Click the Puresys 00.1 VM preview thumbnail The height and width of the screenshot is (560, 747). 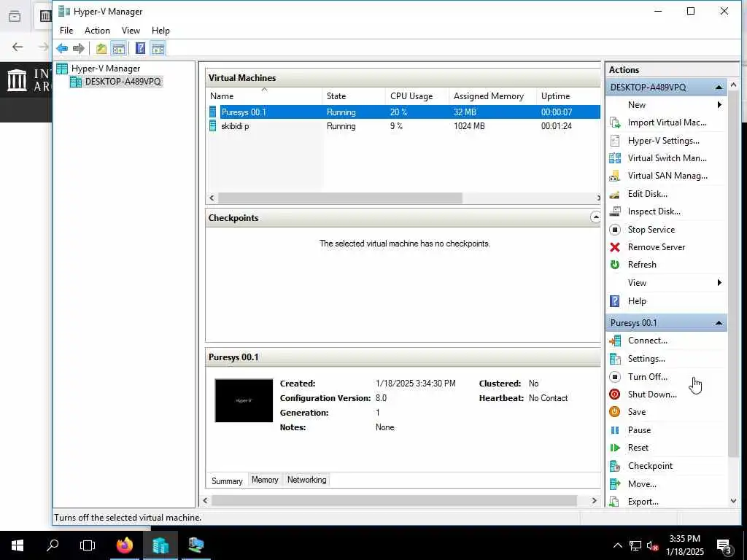pos(244,400)
